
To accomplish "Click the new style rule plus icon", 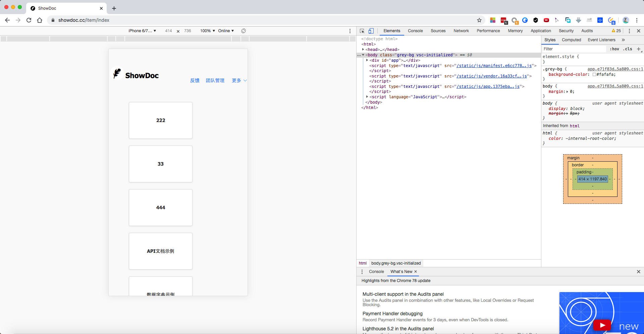I will [x=639, y=49].
